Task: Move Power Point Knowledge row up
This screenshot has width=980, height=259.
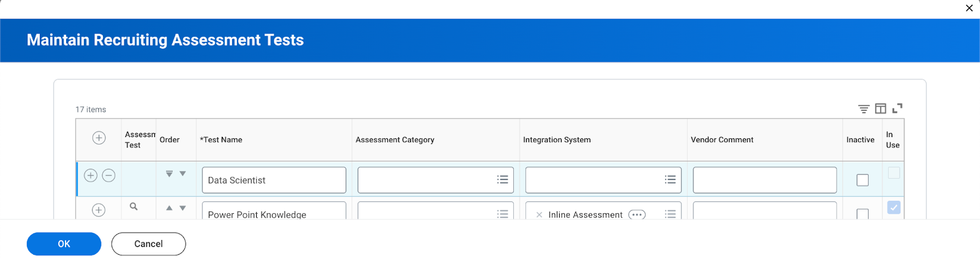Action: [x=169, y=208]
